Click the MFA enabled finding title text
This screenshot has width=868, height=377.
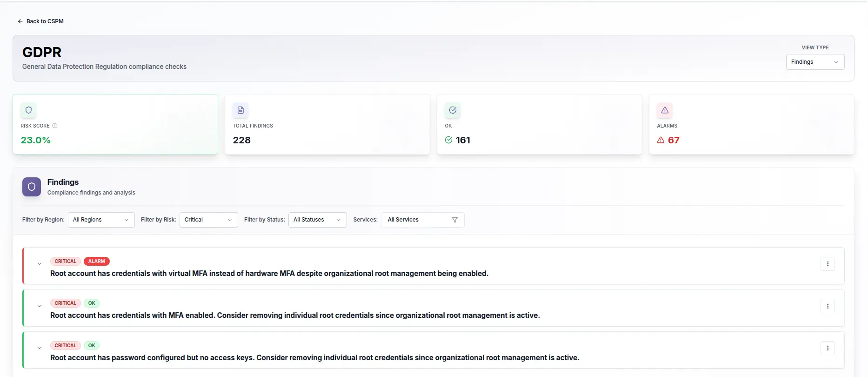(x=295, y=316)
